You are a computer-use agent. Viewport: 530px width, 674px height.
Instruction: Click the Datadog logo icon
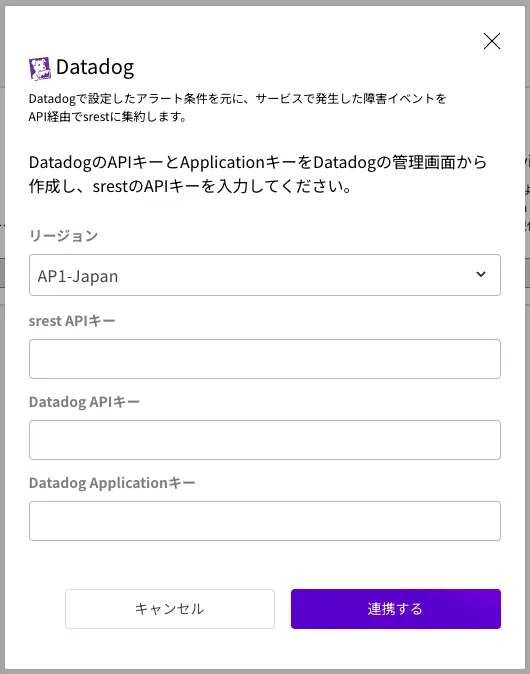pos(40,68)
